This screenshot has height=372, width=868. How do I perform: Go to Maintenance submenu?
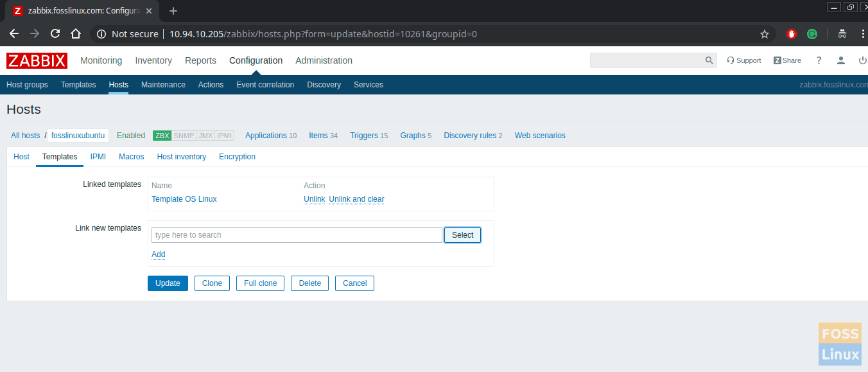tap(163, 85)
